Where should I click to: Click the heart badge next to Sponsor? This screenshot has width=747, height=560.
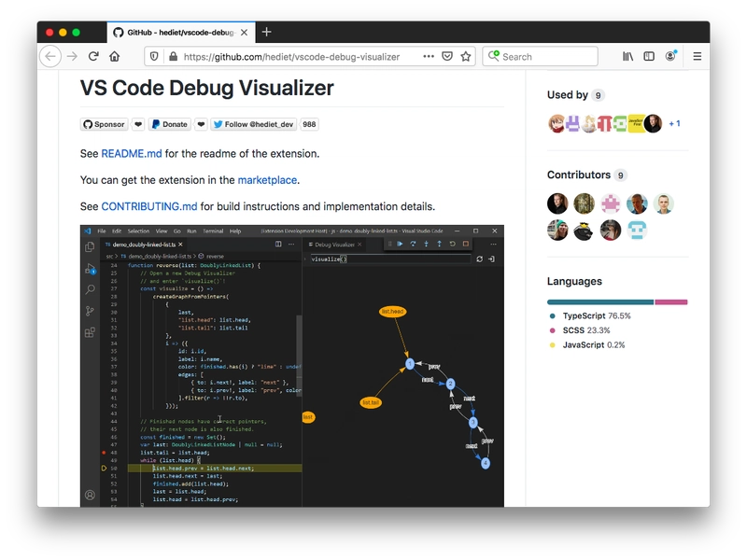(x=138, y=124)
